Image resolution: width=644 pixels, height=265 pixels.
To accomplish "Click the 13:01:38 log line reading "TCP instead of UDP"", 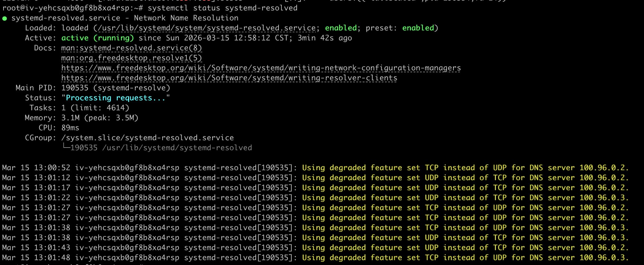I will pyautogui.click(x=315, y=227).
